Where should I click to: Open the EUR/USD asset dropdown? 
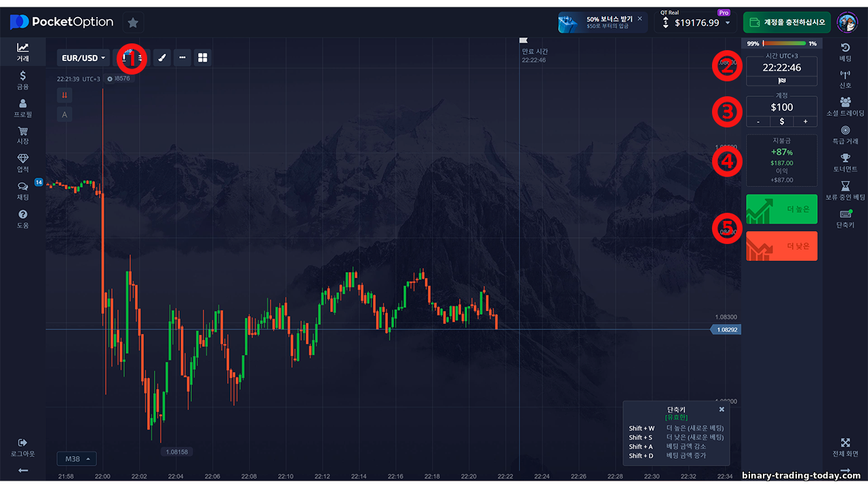(x=83, y=58)
